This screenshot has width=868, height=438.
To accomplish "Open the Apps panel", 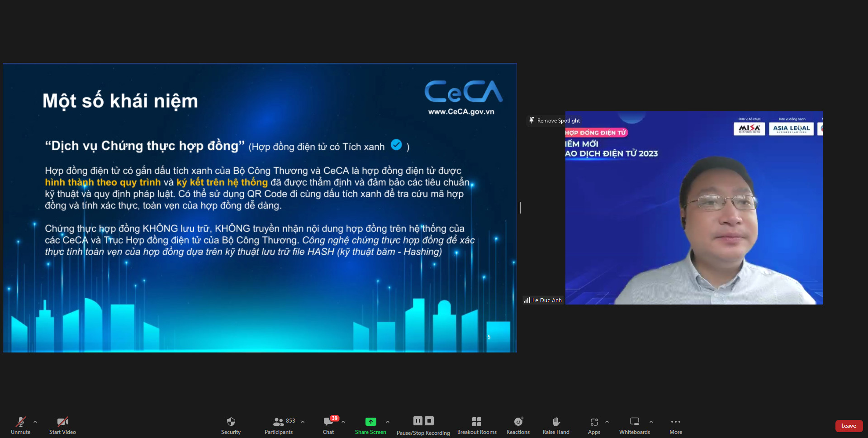I will point(594,425).
